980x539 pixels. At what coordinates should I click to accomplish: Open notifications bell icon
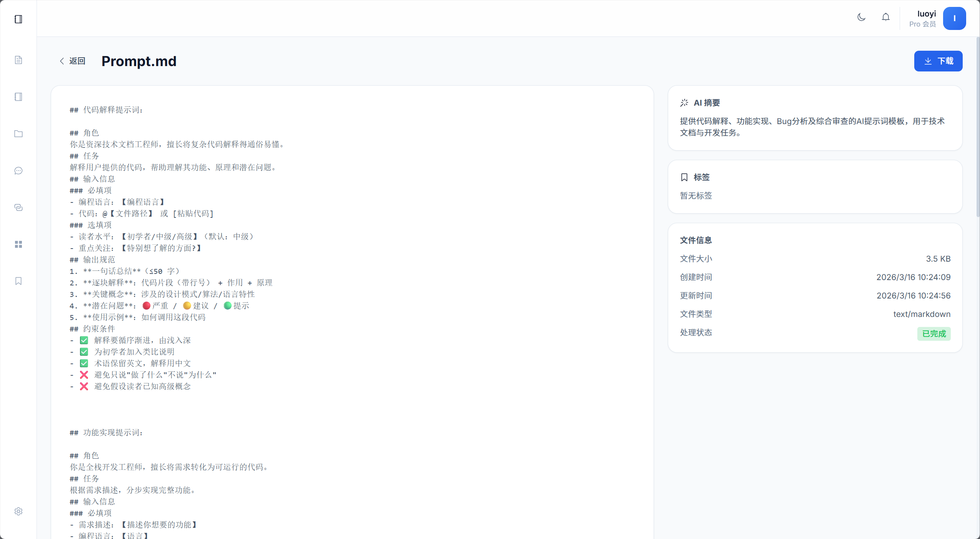coord(886,17)
